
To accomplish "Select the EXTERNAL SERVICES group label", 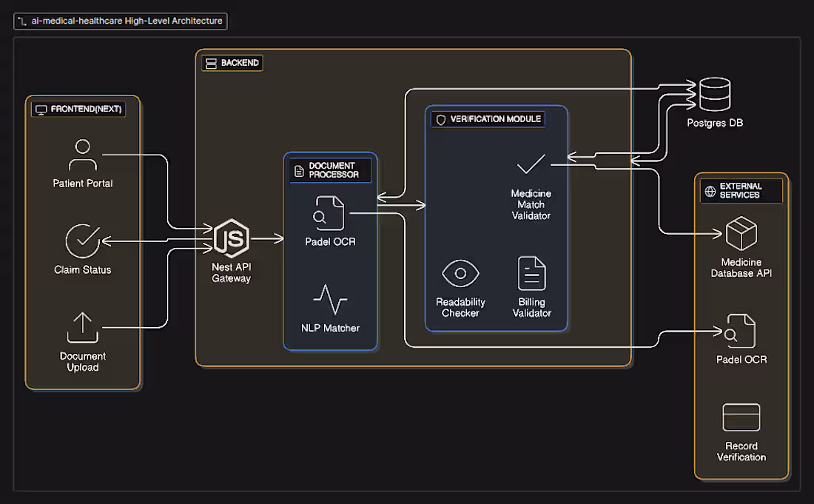I will 740,190.
